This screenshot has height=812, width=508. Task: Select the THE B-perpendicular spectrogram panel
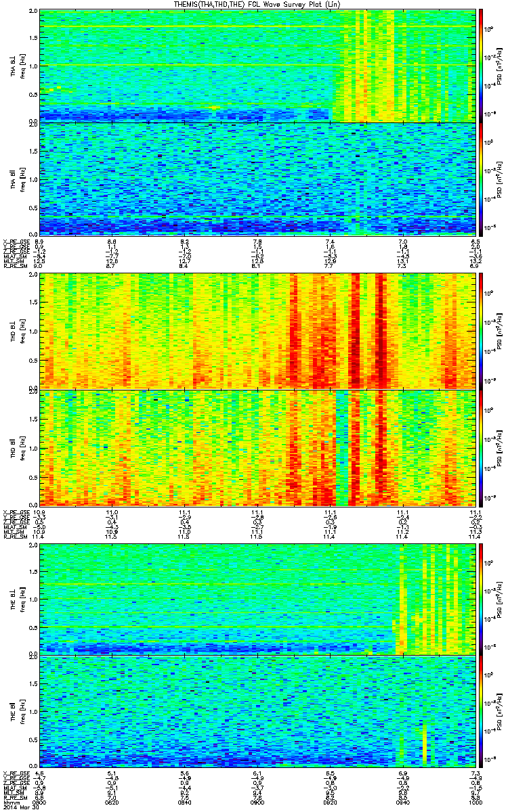click(256, 599)
